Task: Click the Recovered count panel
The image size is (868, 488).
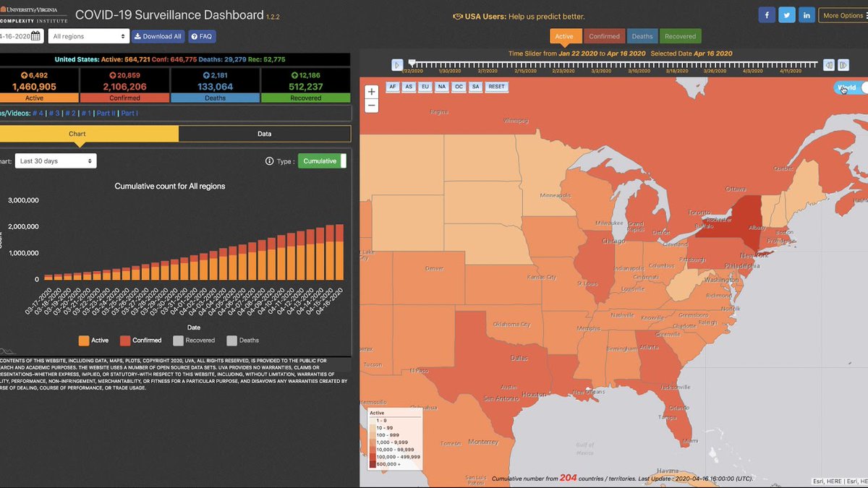Action: (305, 86)
